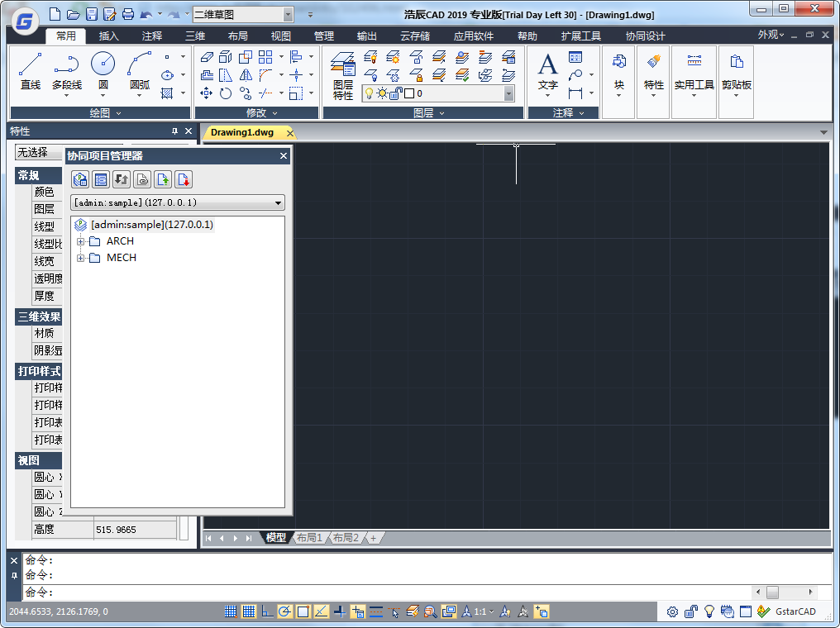Open the 特性 properties ribbon button
The width and height of the screenshot is (840, 628).
click(653, 74)
